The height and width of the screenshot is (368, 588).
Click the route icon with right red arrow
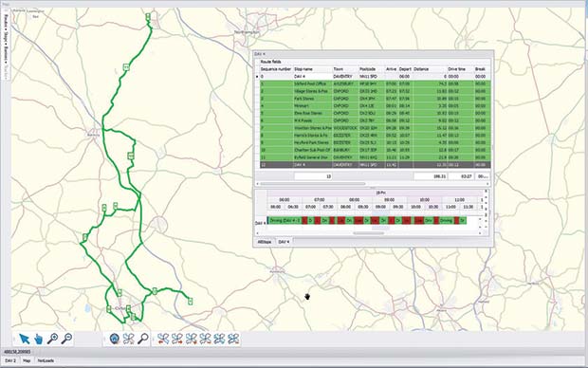tap(177, 340)
